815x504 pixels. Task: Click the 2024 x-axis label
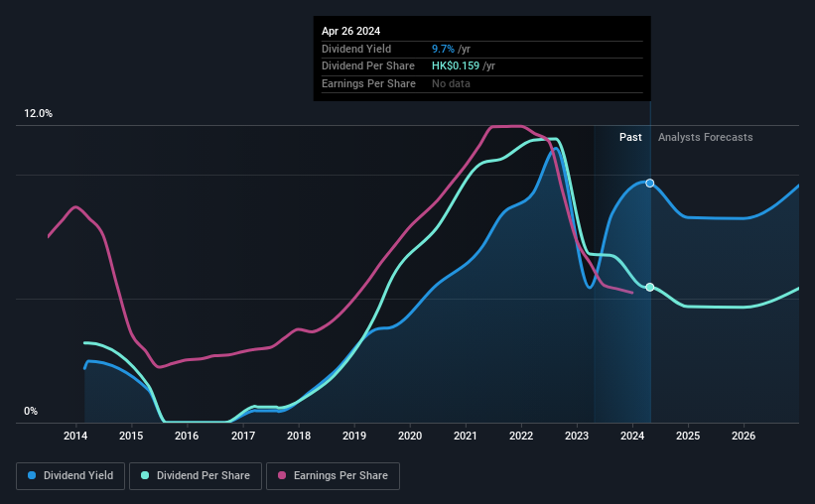pos(632,436)
